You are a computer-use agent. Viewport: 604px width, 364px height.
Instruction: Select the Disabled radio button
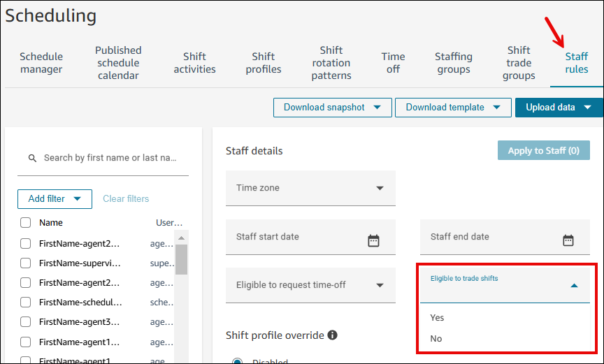coord(238,361)
